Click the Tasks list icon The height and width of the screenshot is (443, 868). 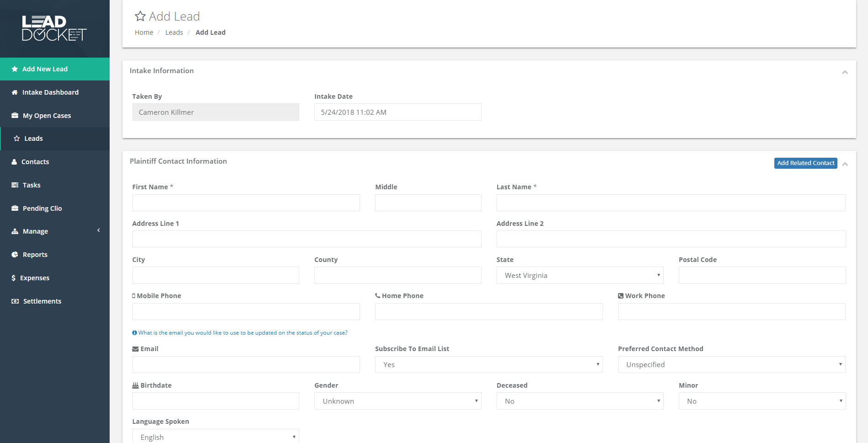click(x=14, y=185)
